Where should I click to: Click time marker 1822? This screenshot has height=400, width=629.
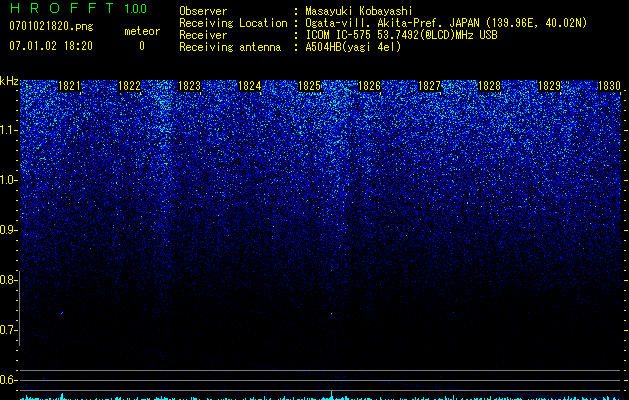(x=130, y=86)
